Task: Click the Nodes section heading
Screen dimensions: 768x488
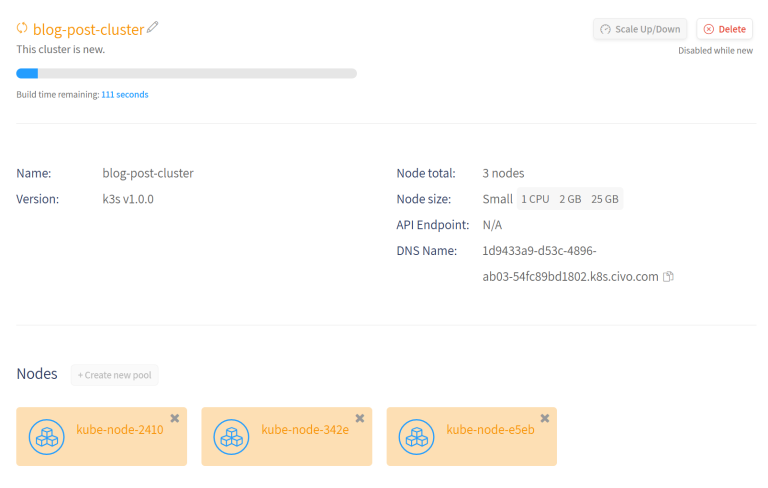Action: pyautogui.click(x=37, y=374)
